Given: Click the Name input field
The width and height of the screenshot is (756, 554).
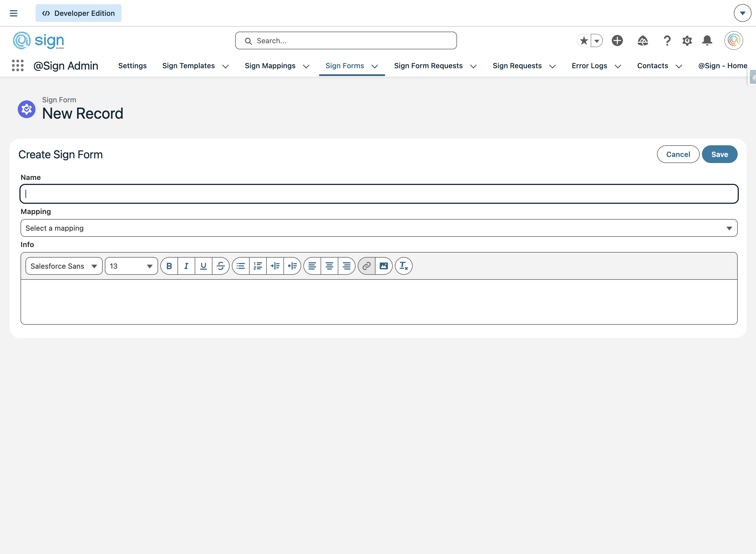Looking at the screenshot, I should tap(379, 194).
